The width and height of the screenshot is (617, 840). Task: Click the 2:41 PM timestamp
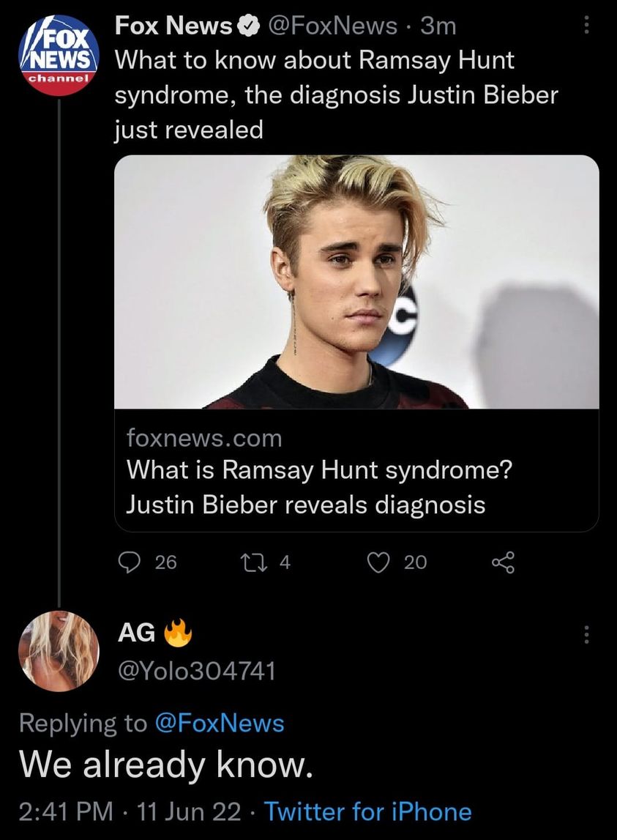[x=66, y=811]
